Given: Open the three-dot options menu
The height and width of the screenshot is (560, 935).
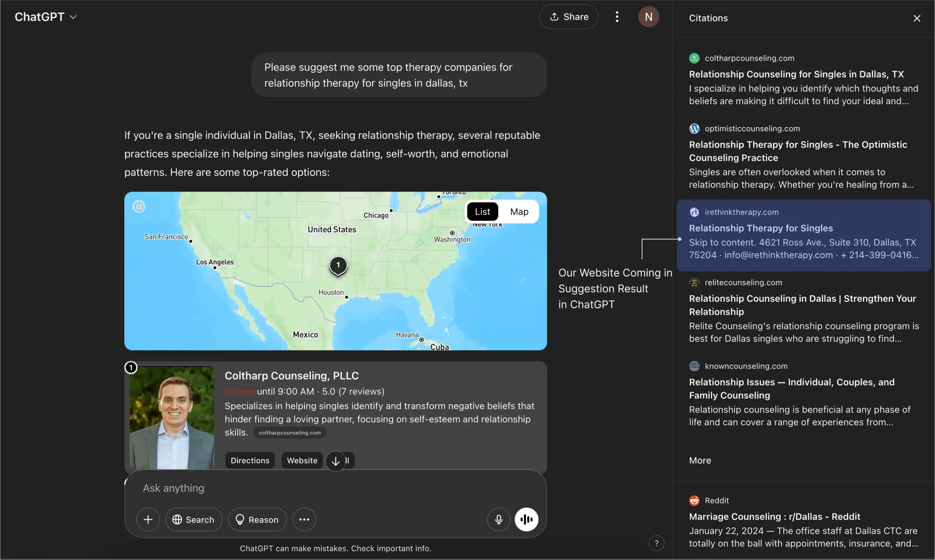Looking at the screenshot, I should coord(617,16).
